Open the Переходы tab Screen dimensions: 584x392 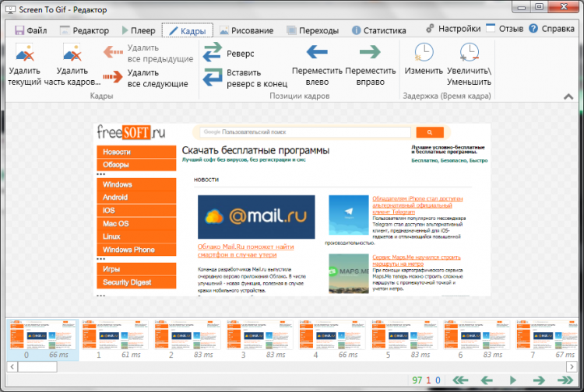[x=313, y=30]
